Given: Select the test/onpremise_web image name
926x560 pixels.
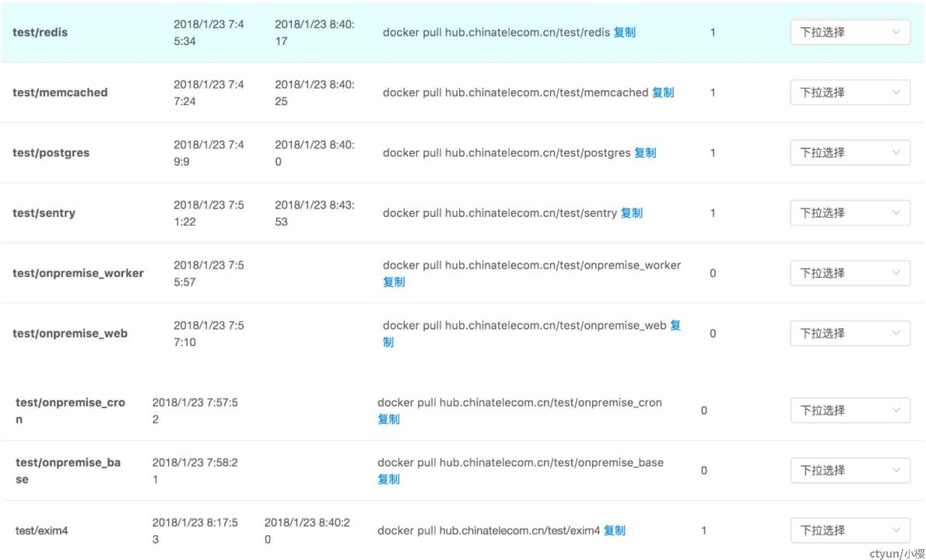Looking at the screenshot, I should pyautogui.click(x=70, y=334).
